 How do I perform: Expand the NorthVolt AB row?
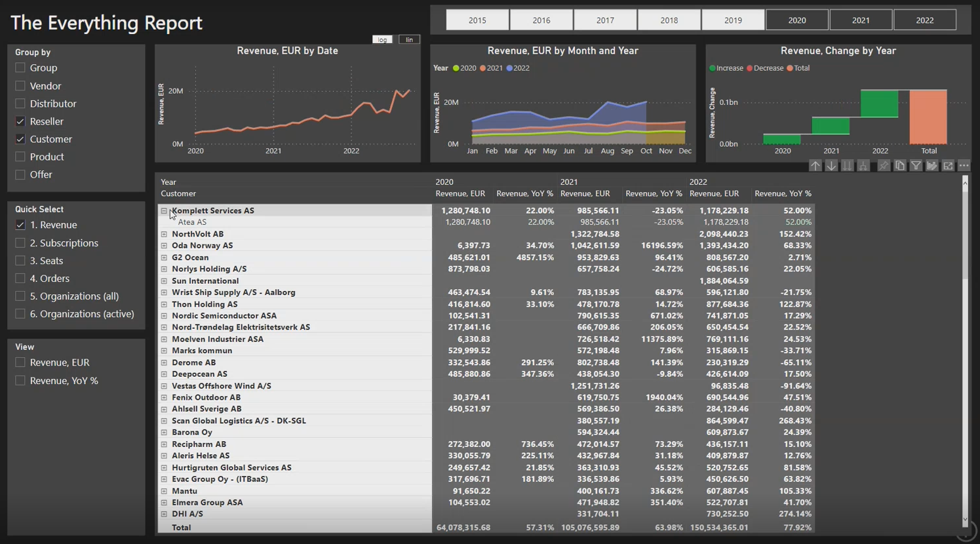tap(164, 234)
